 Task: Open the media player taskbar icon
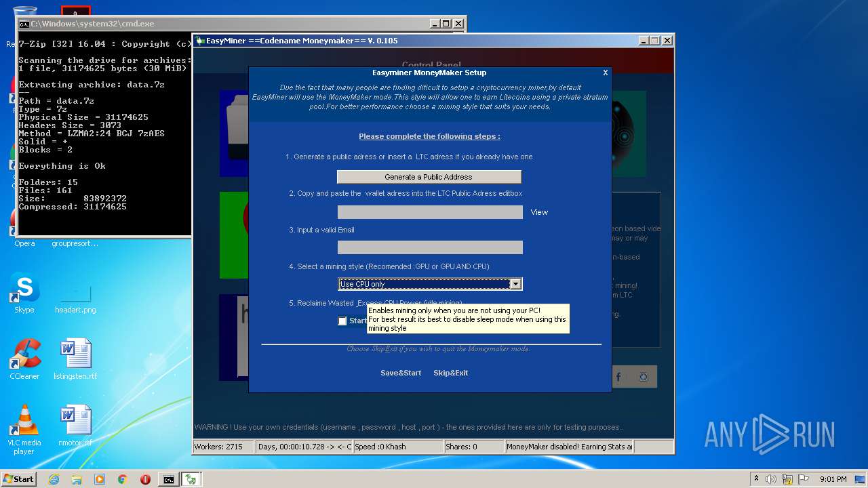point(100,479)
